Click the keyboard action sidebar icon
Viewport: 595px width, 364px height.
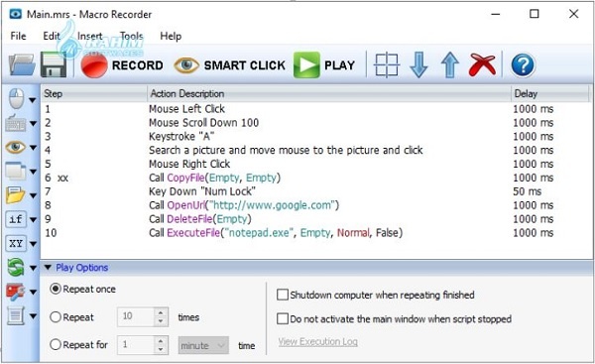coord(16,123)
